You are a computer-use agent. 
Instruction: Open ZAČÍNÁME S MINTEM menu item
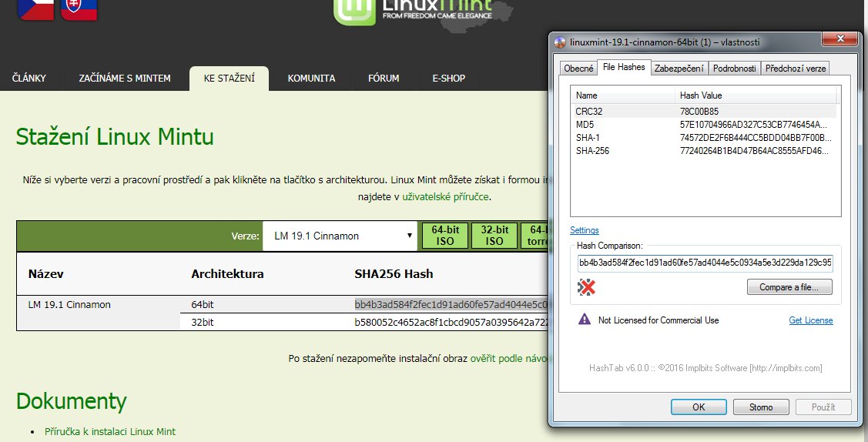click(125, 78)
